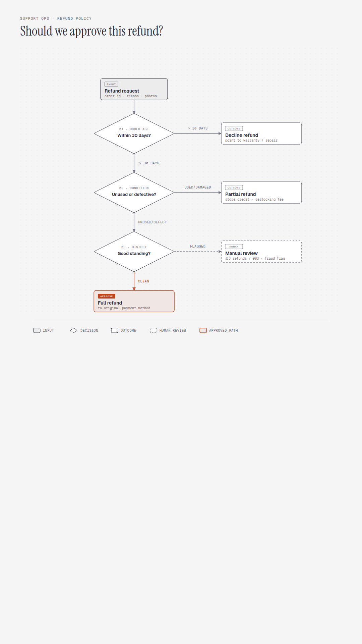Click the dashed HUMAN REVIEW legend icon
The image size is (362, 644).
click(154, 330)
